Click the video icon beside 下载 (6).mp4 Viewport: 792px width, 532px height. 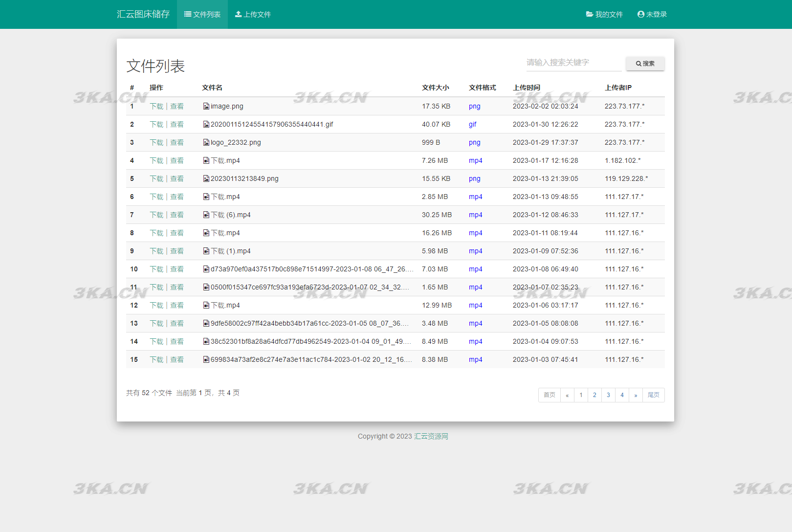[x=206, y=215]
